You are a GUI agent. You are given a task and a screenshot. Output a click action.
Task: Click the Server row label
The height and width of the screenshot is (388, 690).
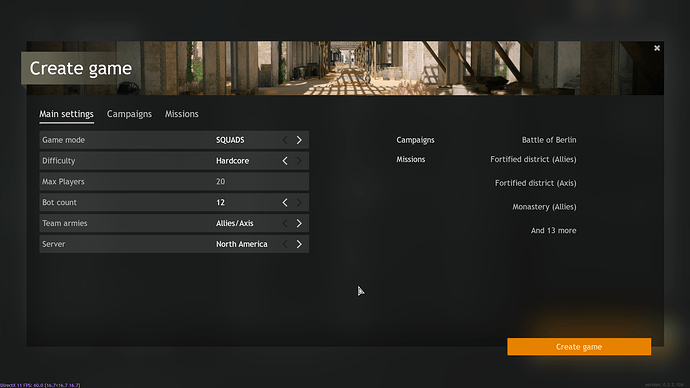coord(54,244)
